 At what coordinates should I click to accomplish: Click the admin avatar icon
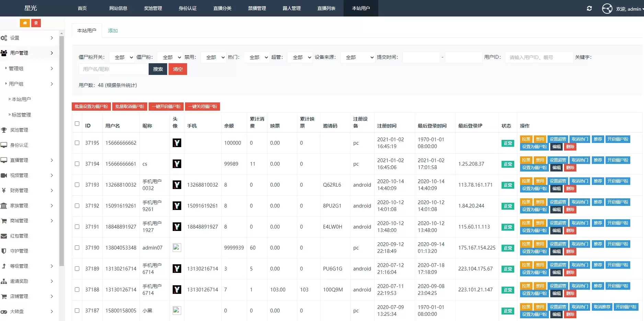point(607,9)
